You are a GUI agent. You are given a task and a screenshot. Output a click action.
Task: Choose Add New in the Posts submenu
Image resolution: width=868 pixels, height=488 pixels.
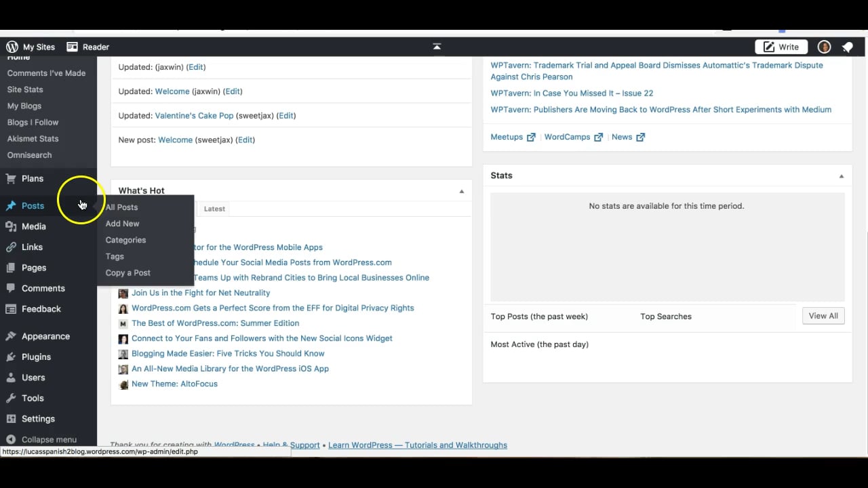pos(123,224)
